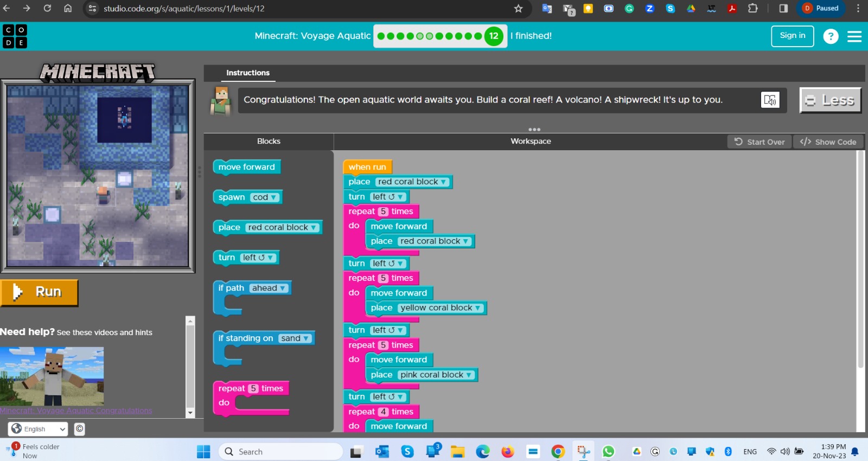Viewport: 868px width, 461px height.
Task: Click the Paused profile button
Action: [x=821, y=8]
